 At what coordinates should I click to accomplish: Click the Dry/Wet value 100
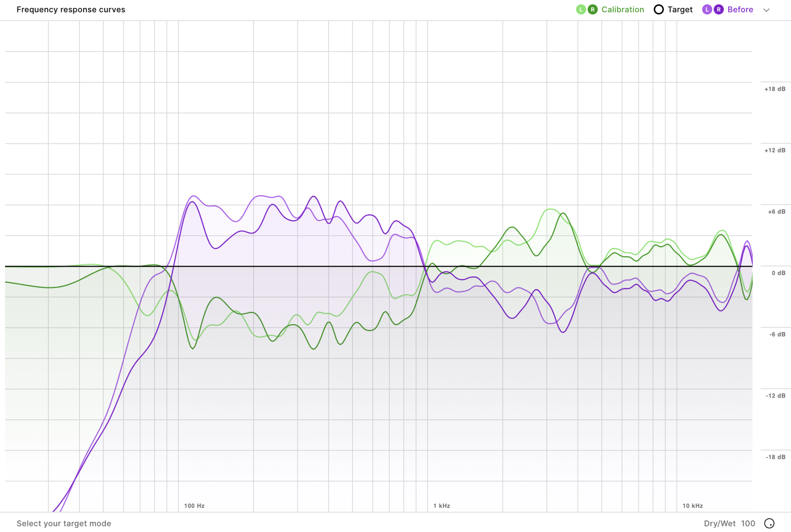[748, 523]
